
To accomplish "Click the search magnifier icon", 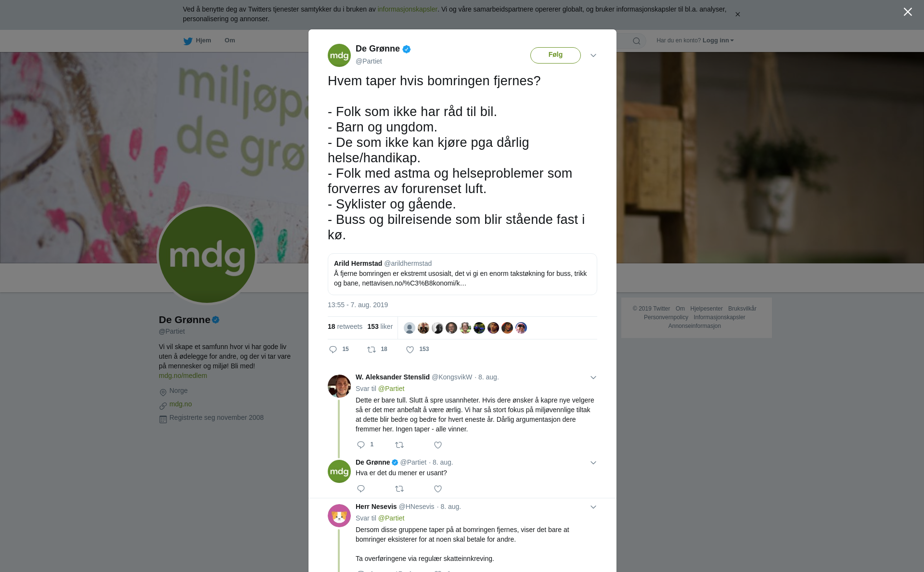I will coord(637,41).
